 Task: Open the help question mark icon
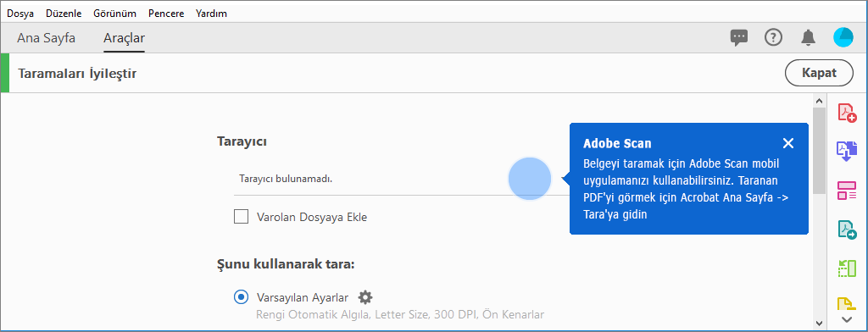773,37
